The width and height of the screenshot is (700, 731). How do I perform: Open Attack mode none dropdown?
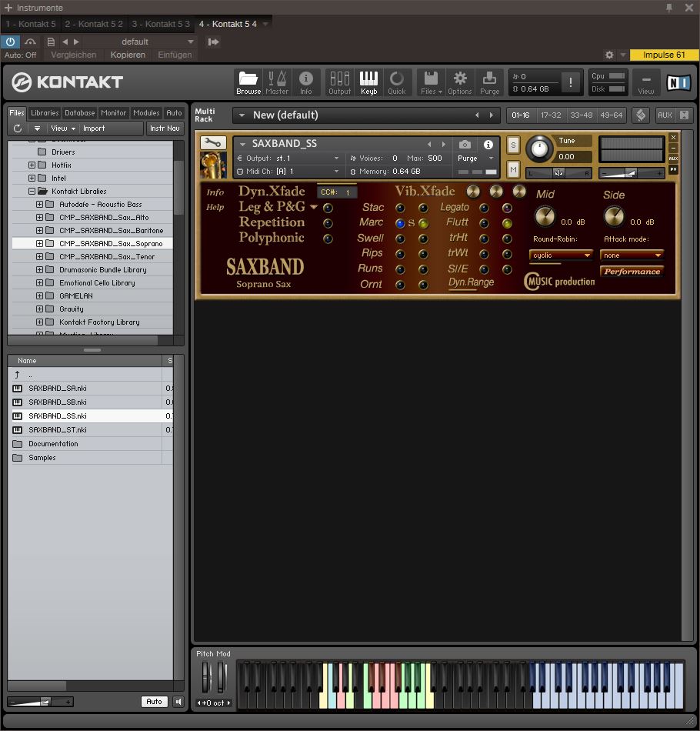632,255
